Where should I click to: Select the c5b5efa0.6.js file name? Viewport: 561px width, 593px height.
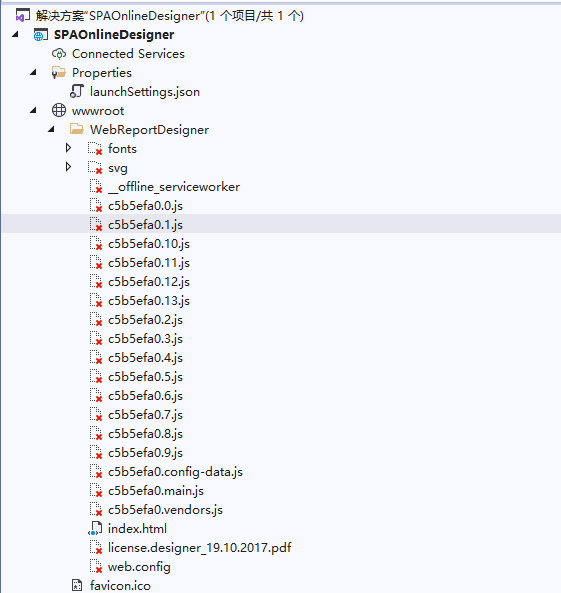pos(145,396)
